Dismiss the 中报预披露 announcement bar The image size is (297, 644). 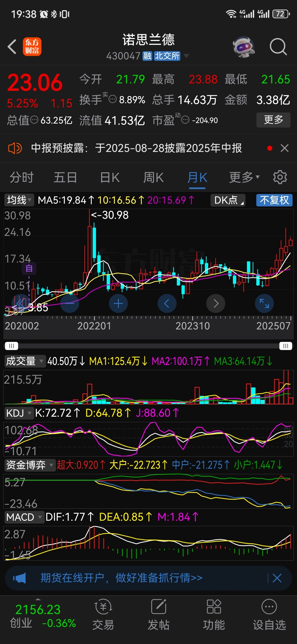tap(285, 148)
